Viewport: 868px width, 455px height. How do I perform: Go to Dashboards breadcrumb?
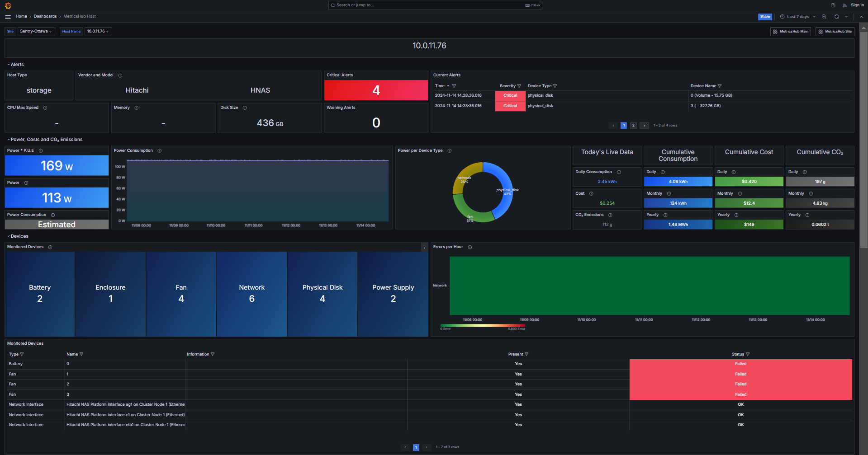point(45,16)
